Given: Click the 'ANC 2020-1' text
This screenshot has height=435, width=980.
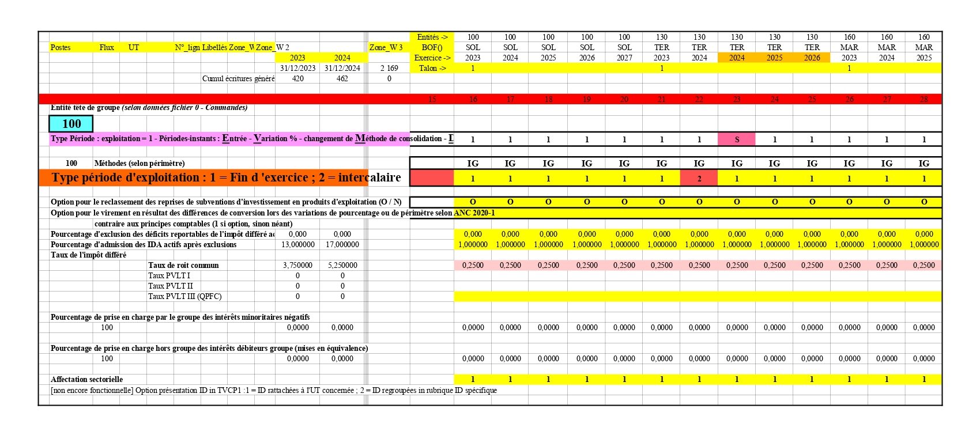Looking at the screenshot, I should [474, 213].
